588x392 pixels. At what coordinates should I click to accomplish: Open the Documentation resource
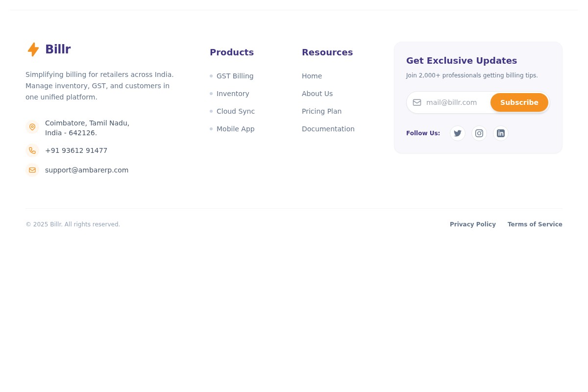(x=328, y=129)
